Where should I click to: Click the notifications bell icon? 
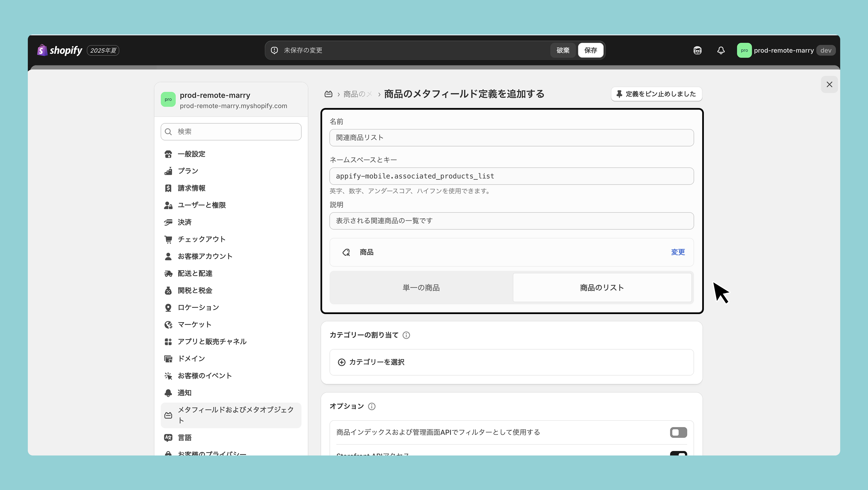tap(721, 50)
